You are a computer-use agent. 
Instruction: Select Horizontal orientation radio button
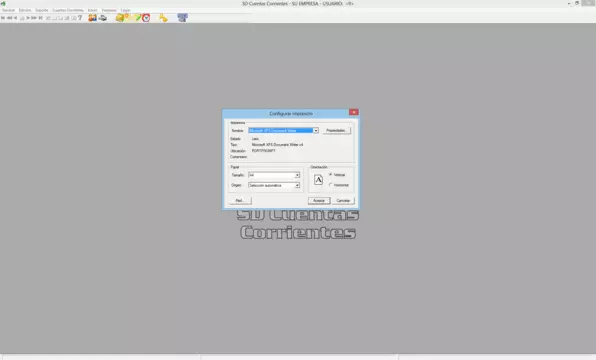(331, 185)
